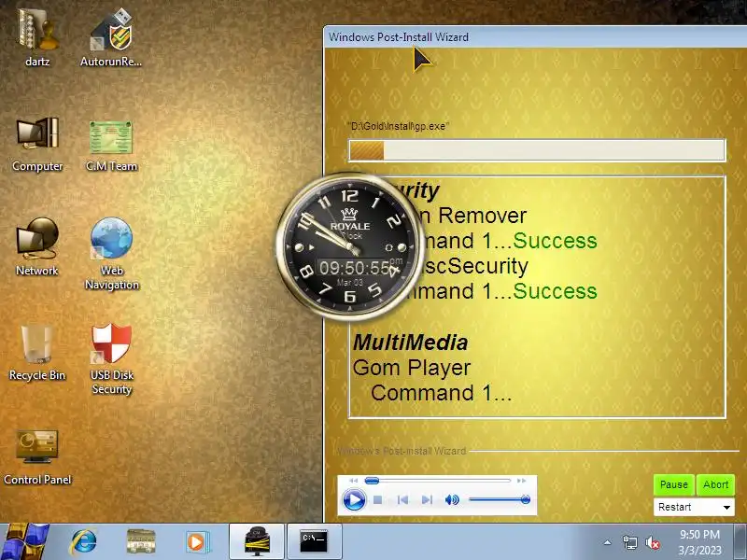The width and height of the screenshot is (747, 560).
Task: Open the AutorunRe... desktop shortcut
Action: click(x=111, y=35)
